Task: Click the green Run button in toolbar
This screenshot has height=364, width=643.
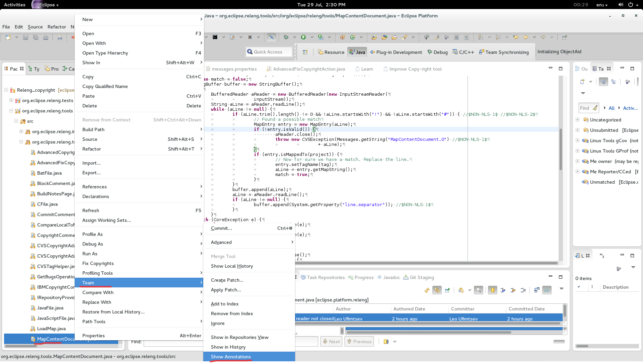Action: click(x=303, y=37)
